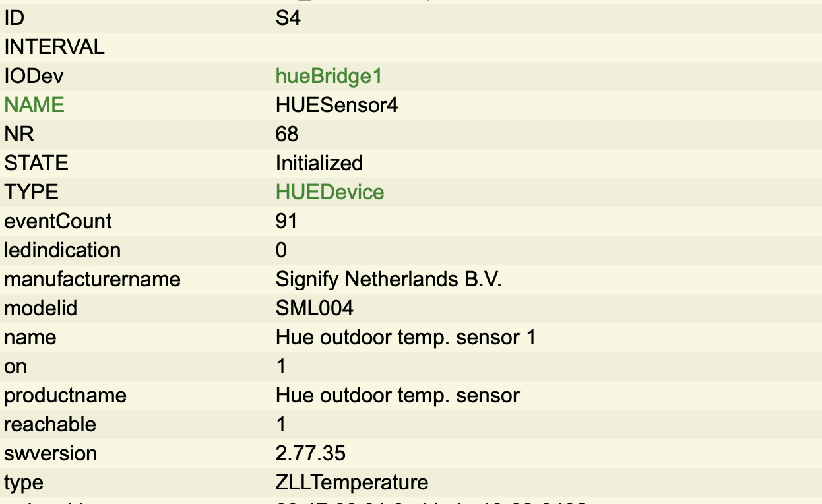Open the hueBridge1 IODev link
Screen dimensions: 822x504
point(329,77)
